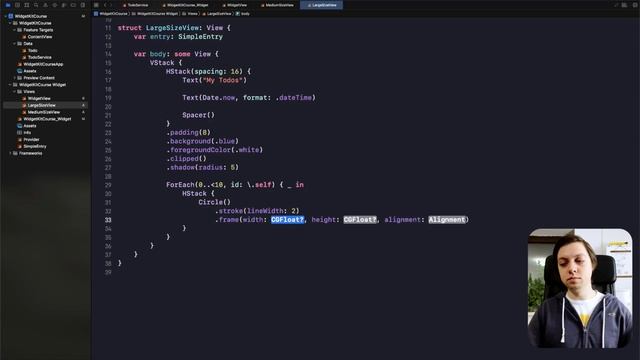Viewport: 640px width, 360px height.
Task: Open ContentView in navigator
Action: coord(40,37)
